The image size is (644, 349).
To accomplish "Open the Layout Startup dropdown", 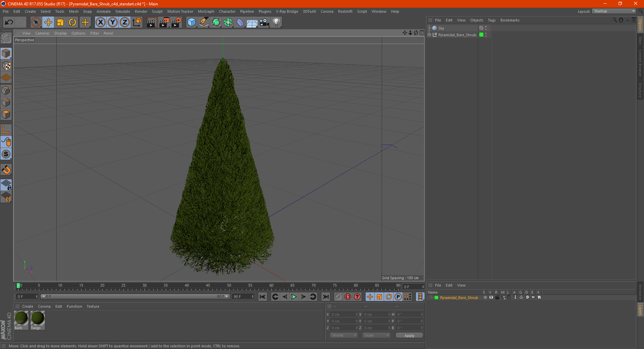I will [x=614, y=11].
